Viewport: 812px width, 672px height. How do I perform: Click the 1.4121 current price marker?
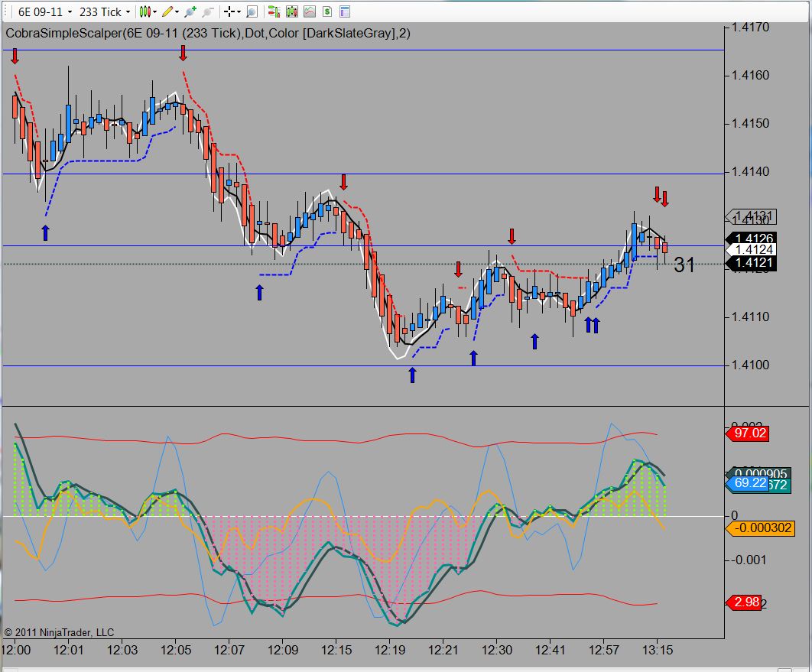coord(751,262)
